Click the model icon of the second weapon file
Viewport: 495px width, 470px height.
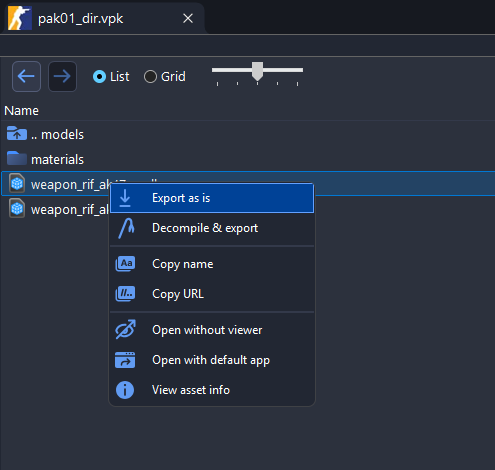click(x=17, y=208)
